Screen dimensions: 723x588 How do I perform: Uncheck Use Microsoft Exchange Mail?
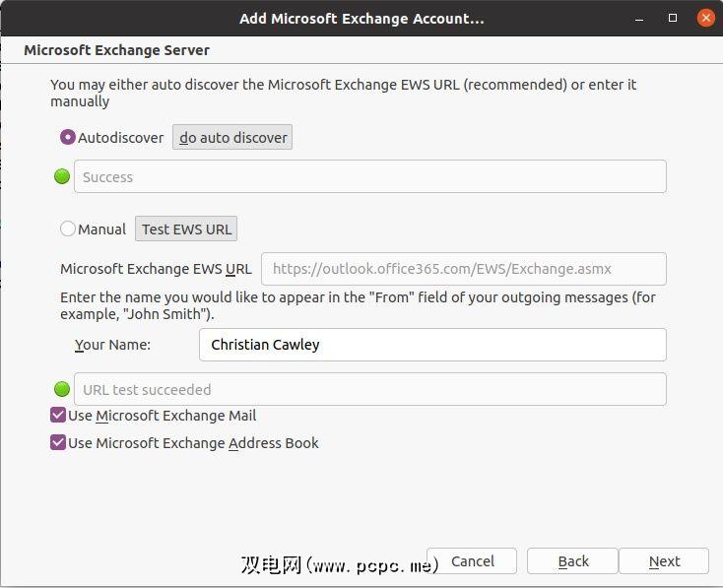pyautogui.click(x=58, y=415)
